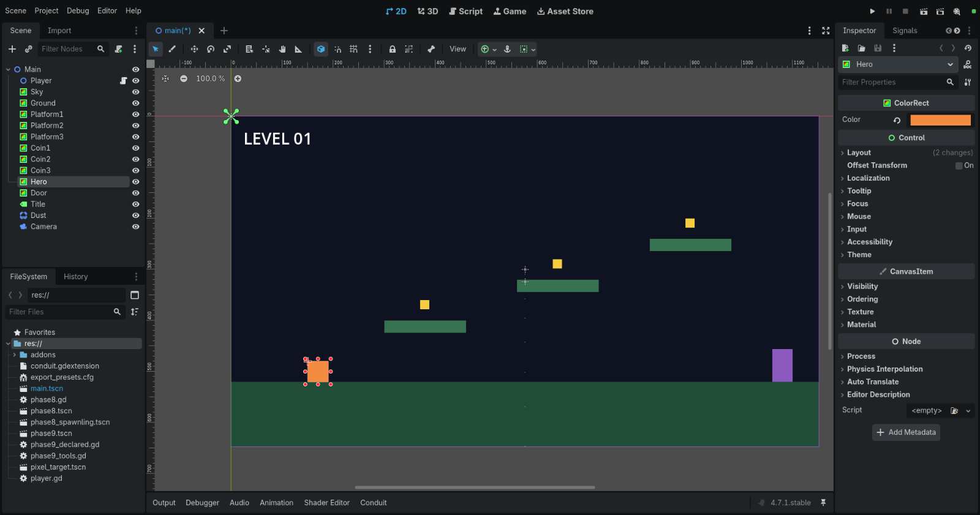This screenshot has height=515, width=980.
Task: Switch to the Signals tab
Action: pyautogui.click(x=905, y=31)
